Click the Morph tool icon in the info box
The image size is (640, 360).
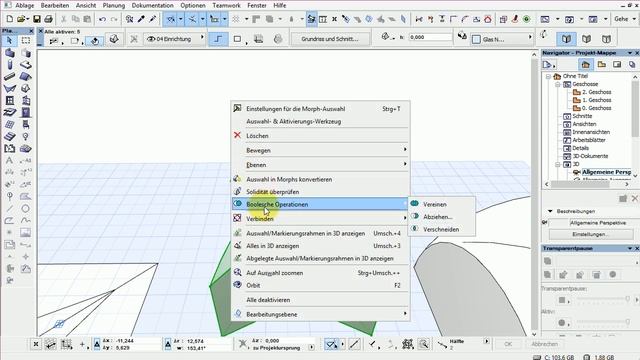click(x=114, y=39)
